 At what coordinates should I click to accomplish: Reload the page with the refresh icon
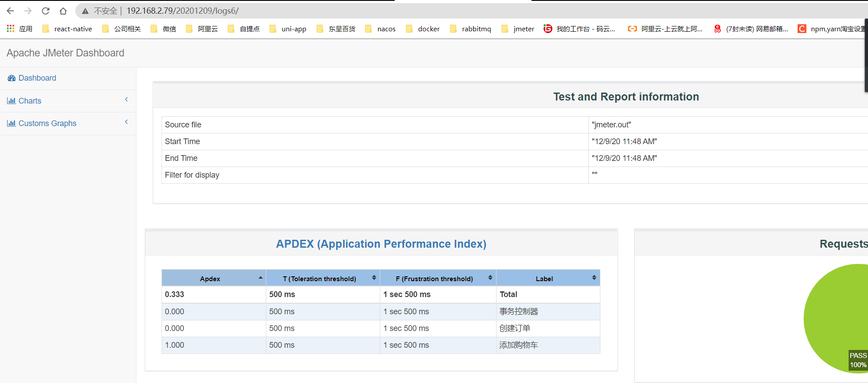(x=45, y=11)
